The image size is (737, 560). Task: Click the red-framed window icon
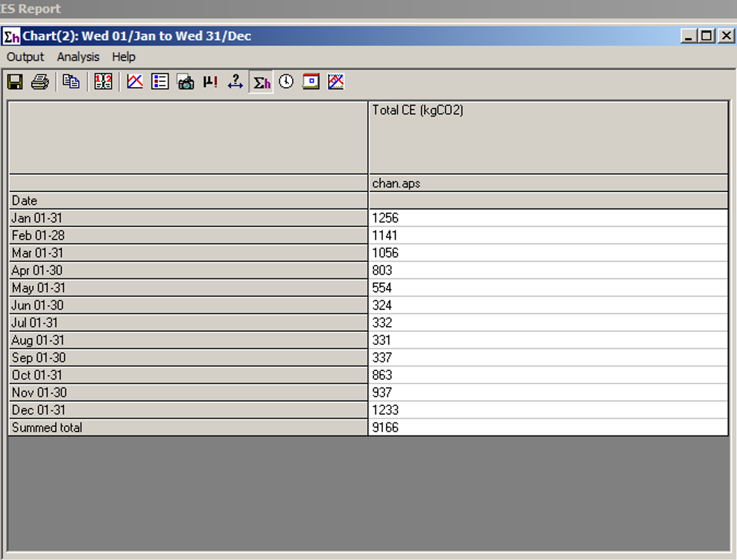pos(311,82)
